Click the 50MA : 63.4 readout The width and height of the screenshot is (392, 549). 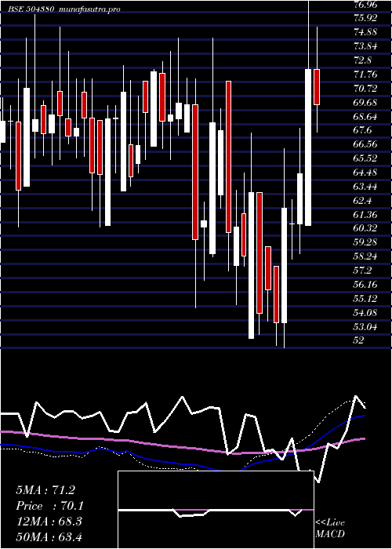pyautogui.click(x=49, y=536)
